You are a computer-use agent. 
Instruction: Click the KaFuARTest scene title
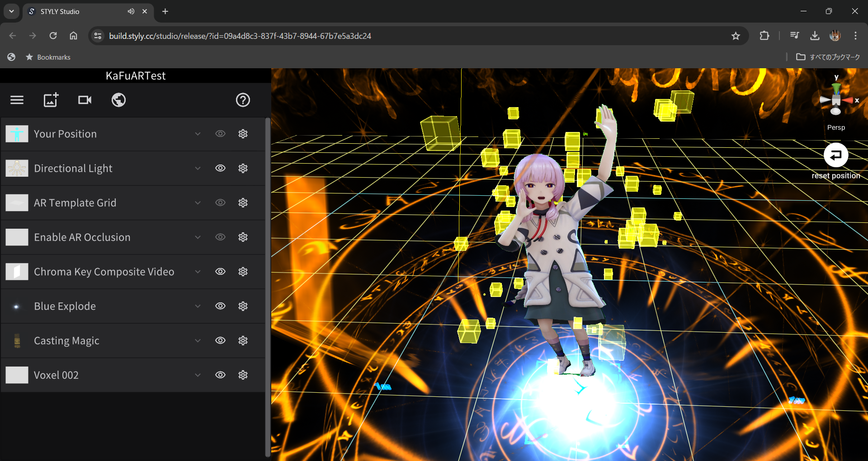(x=136, y=75)
